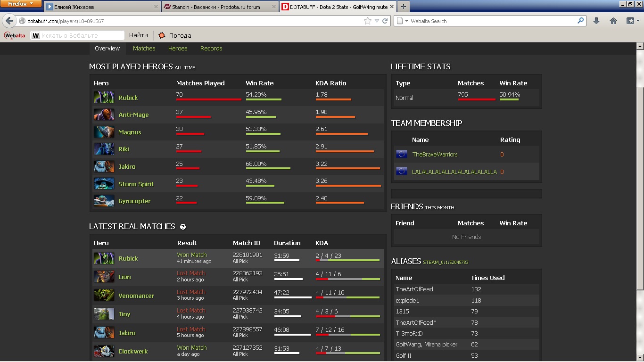Click the Rubick hero portrait in Most Played
Screen dimensions: 644x362
[104, 98]
